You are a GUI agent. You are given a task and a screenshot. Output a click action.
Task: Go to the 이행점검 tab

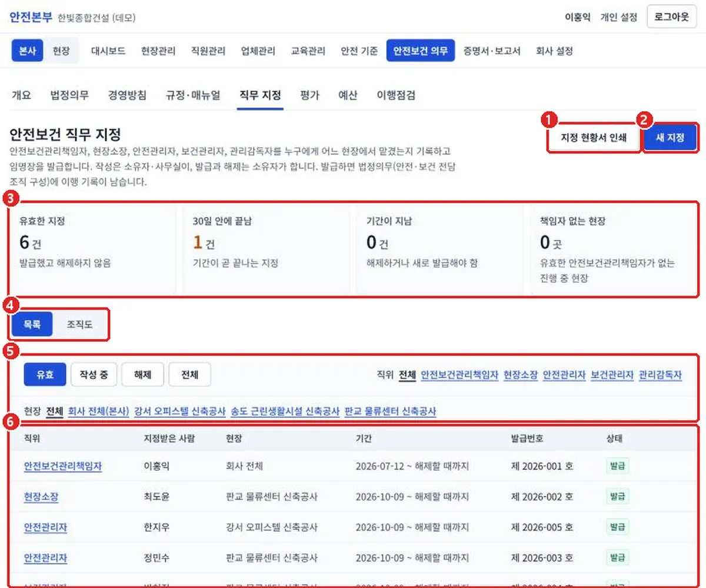click(396, 95)
